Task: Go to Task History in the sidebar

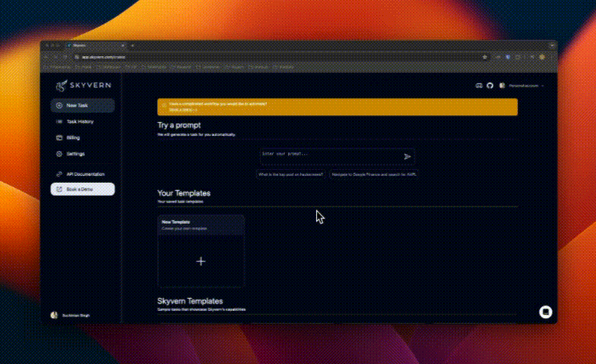Action: [82, 121]
